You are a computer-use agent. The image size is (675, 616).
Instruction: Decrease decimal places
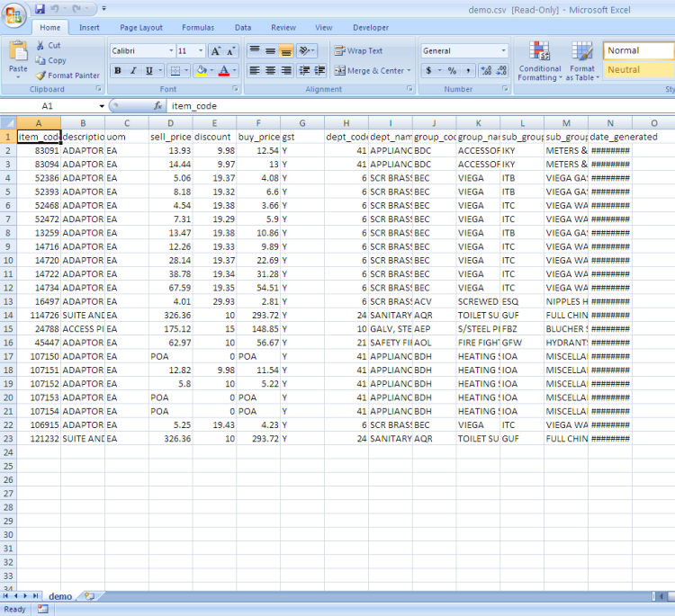[x=501, y=70]
